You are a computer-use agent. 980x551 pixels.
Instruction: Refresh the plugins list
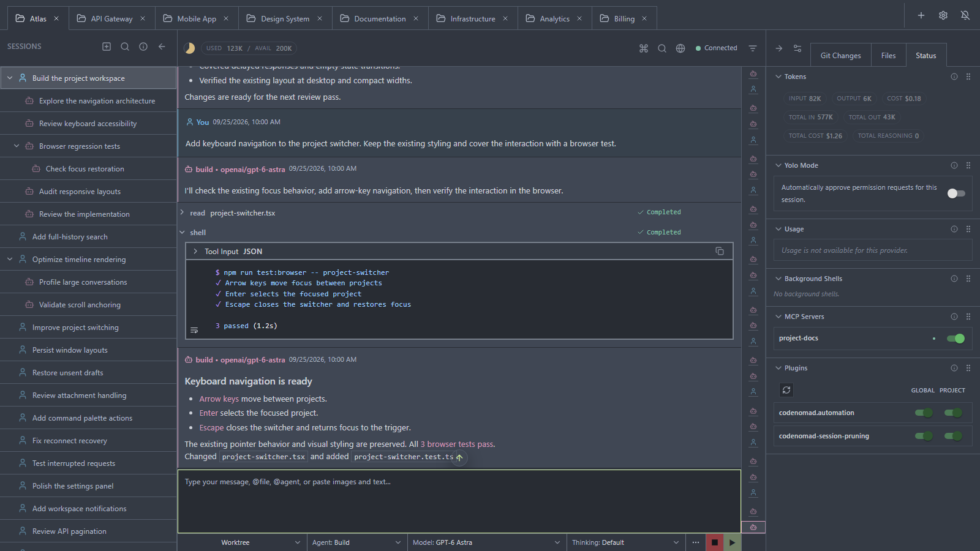tap(786, 390)
